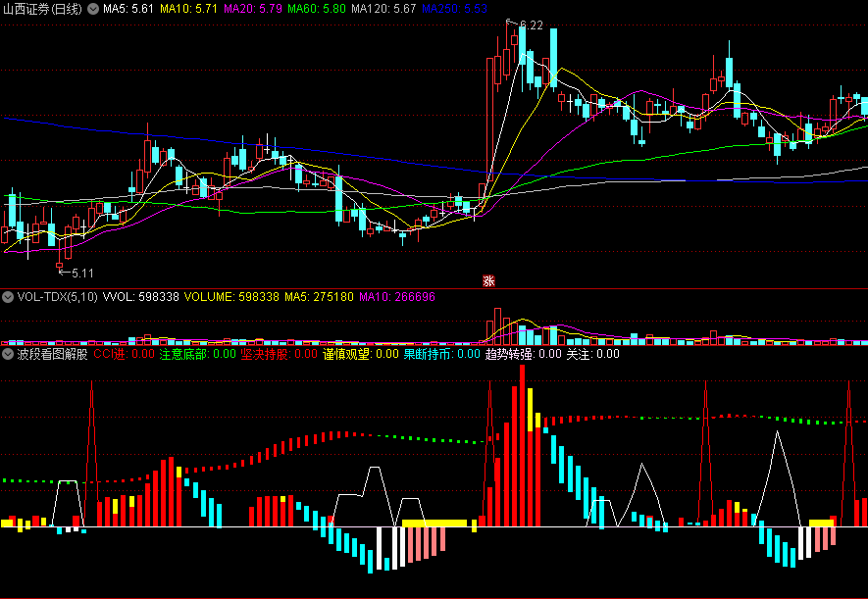Click the red 涨 marker icon

(x=488, y=281)
